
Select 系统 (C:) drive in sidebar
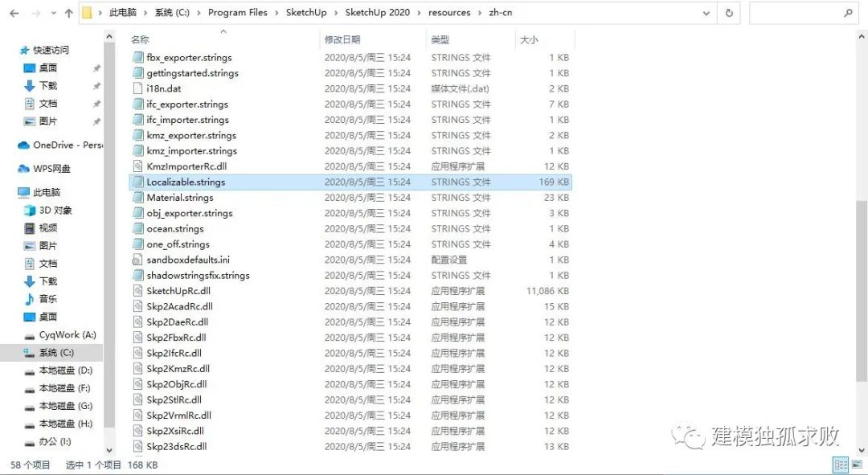pyautogui.click(x=56, y=352)
